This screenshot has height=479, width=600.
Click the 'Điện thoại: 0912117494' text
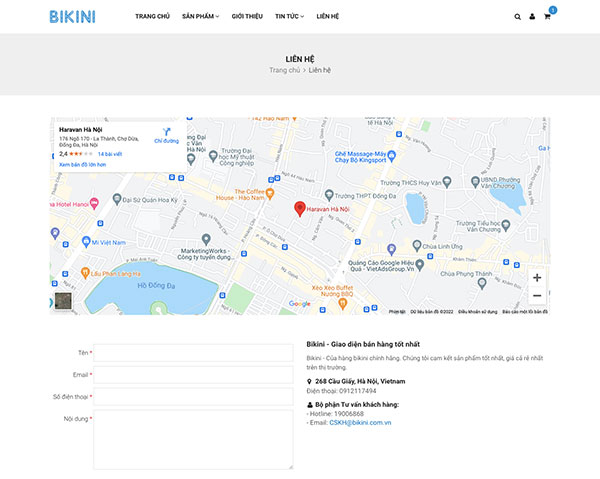coord(341,391)
